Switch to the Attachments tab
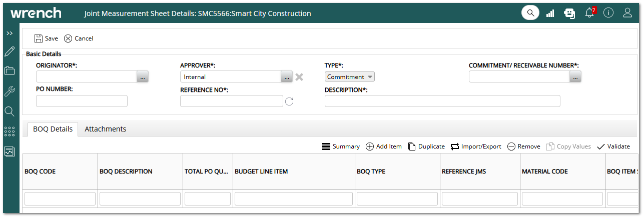This screenshot has height=218, width=644. (106, 129)
